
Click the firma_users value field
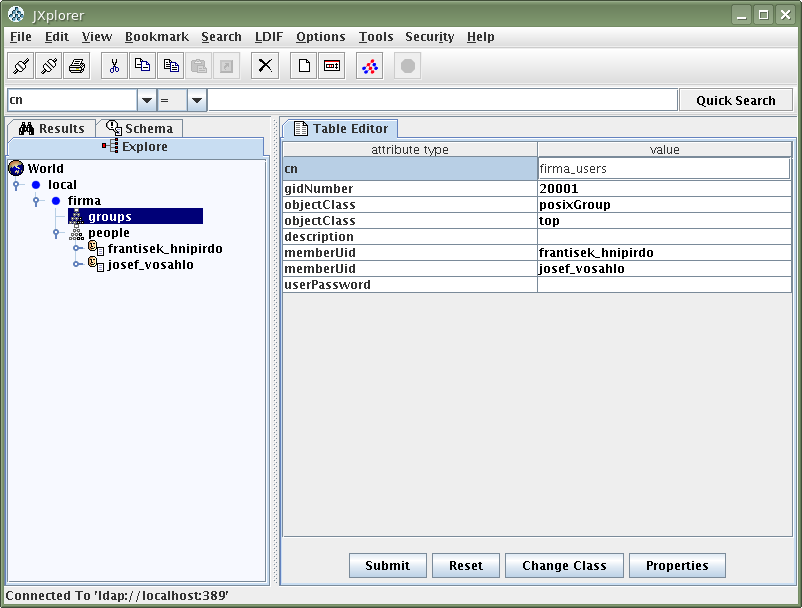coord(664,169)
